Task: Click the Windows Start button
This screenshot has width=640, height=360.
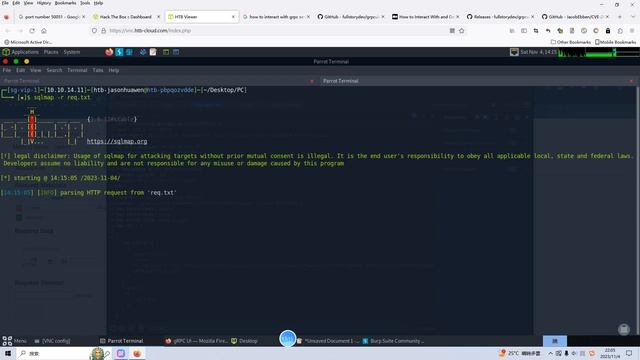Action: point(8,353)
